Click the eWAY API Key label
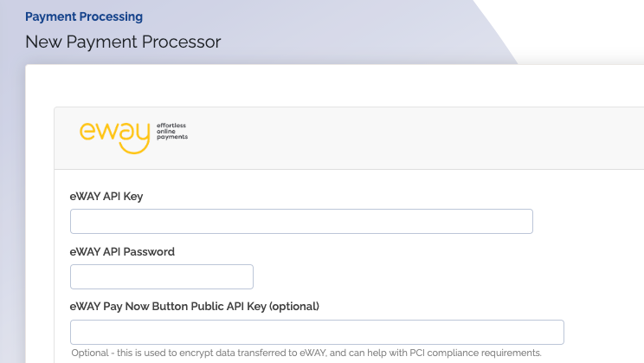644x363 pixels. click(106, 196)
